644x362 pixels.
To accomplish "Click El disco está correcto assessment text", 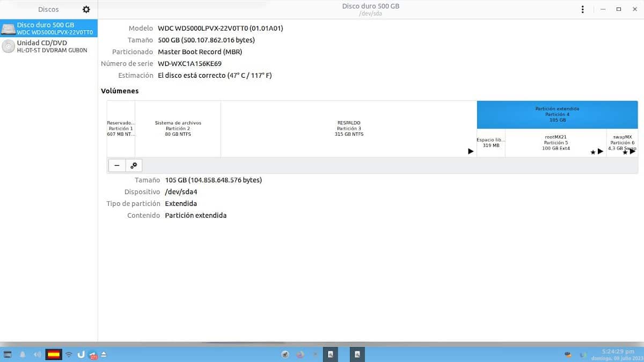I will [x=215, y=75].
